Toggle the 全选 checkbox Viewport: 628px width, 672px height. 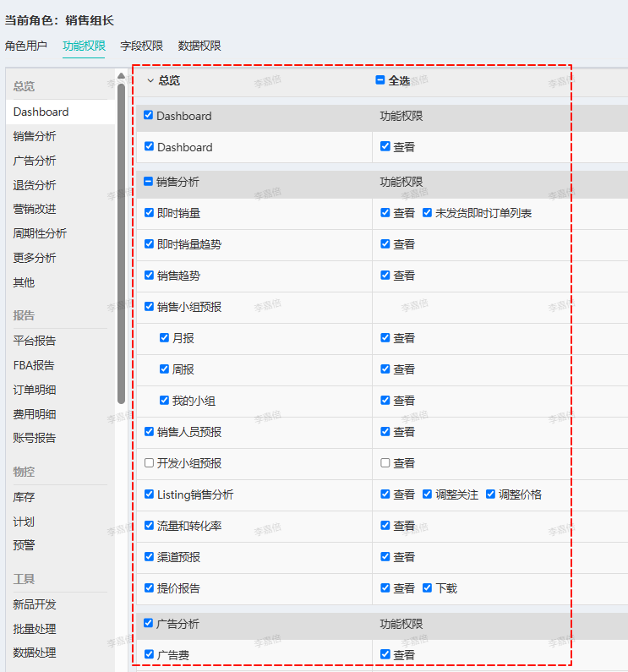click(x=380, y=80)
